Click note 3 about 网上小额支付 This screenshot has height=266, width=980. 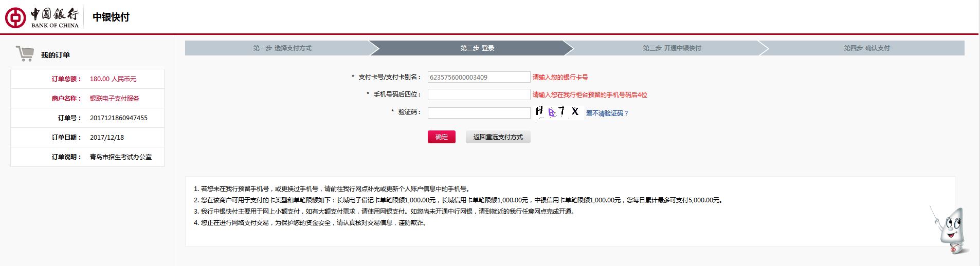click(385, 212)
